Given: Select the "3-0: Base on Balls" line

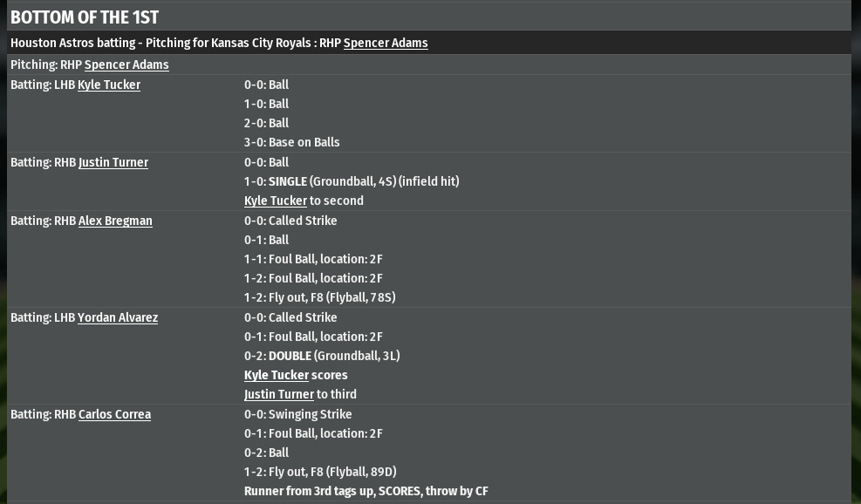Looking at the screenshot, I should (292, 142).
